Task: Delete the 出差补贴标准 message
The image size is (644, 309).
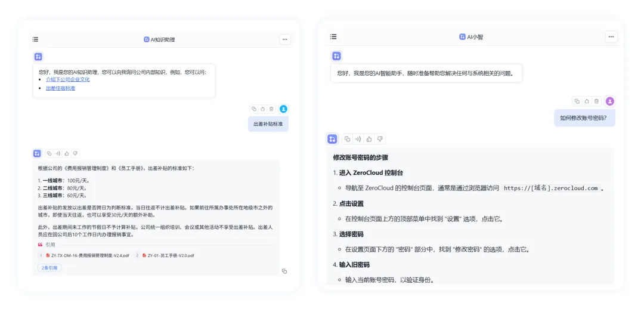Action: click(271, 109)
